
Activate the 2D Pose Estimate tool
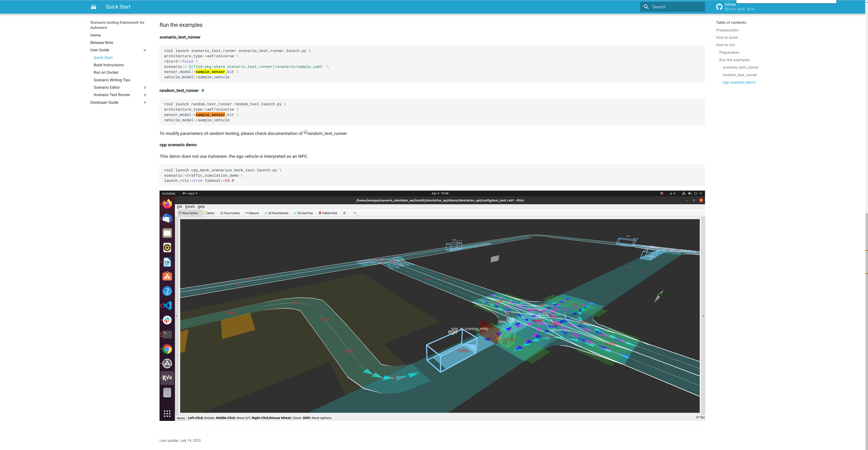(277, 213)
